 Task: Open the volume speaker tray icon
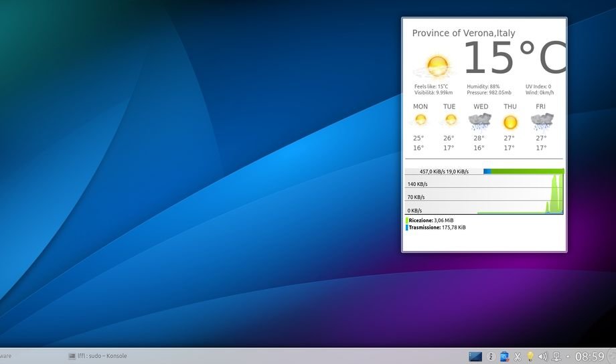pos(543,357)
